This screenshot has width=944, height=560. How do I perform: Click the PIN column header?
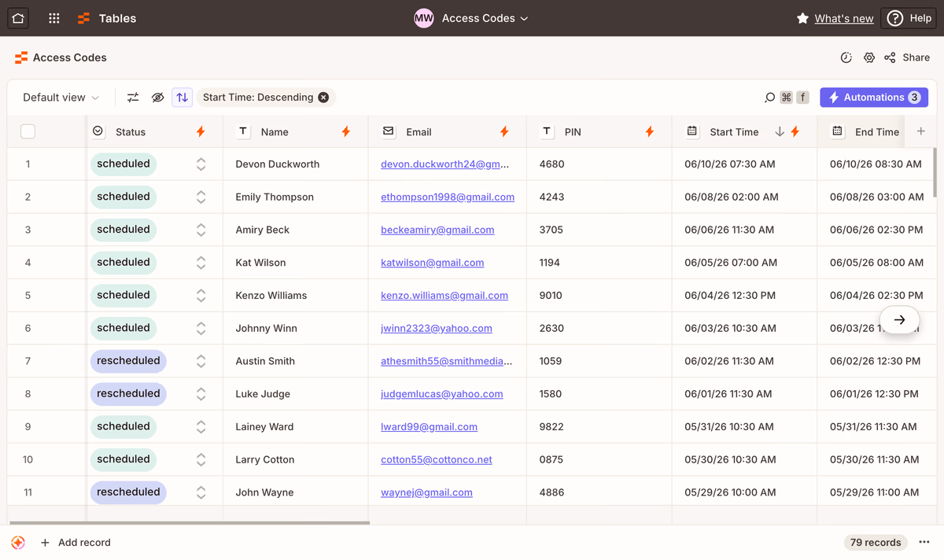[599, 132]
